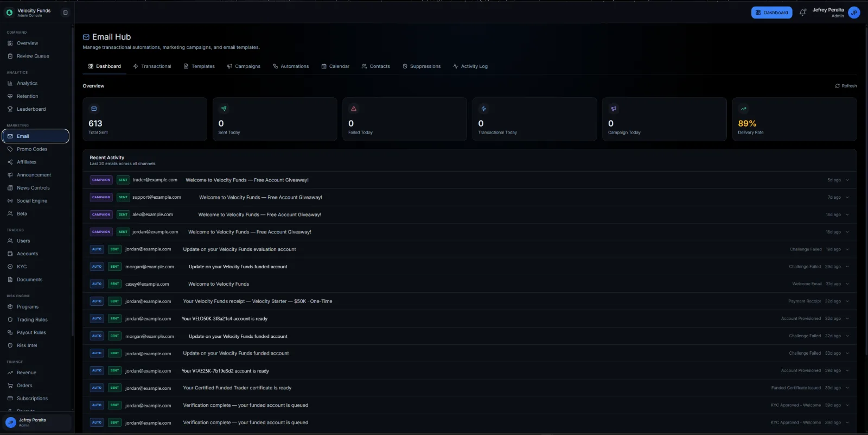Open the Contacts tab

point(375,66)
